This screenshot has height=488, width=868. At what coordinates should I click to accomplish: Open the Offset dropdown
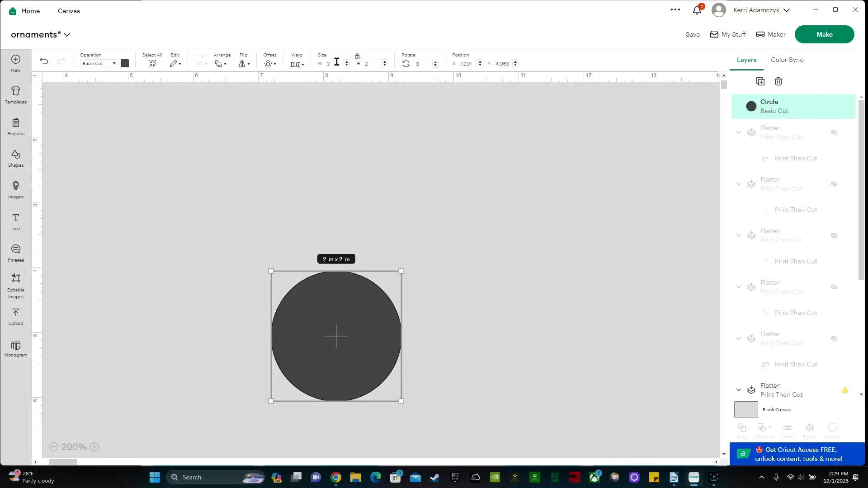pyautogui.click(x=270, y=64)
